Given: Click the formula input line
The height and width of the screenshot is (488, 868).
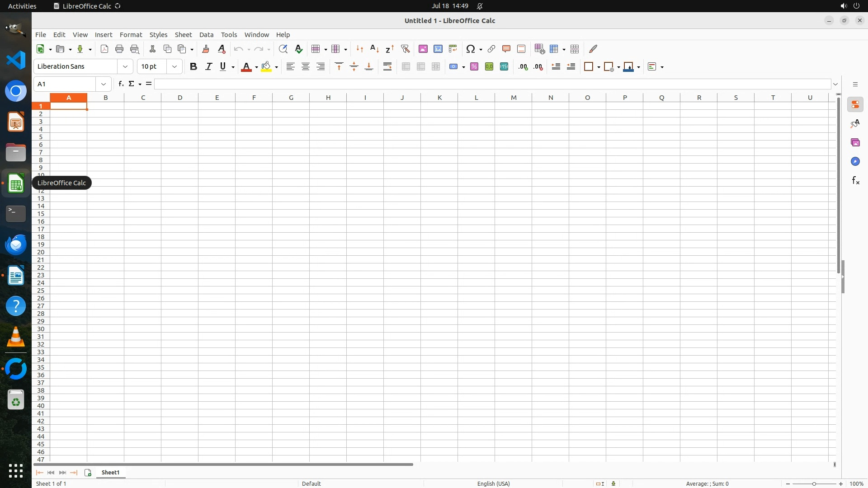Looking at the screenshot, I should (492, 84).
